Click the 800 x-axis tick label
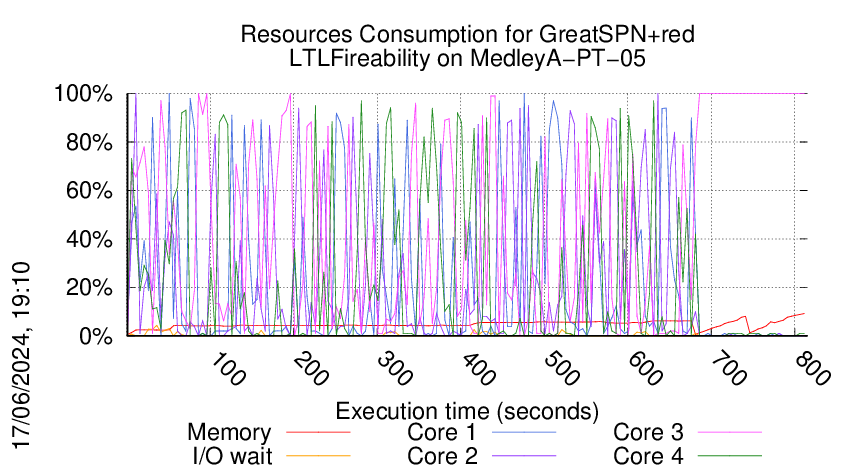 click(x=812, y=369)
